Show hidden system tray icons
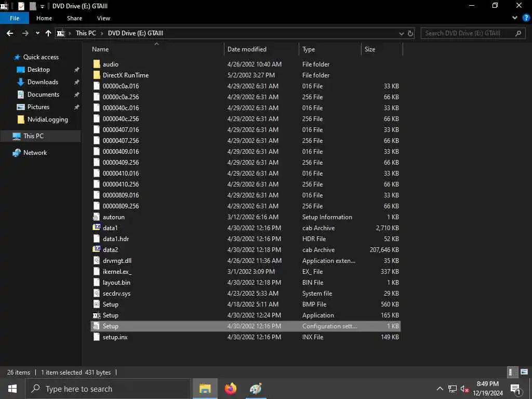 point(440,389)
